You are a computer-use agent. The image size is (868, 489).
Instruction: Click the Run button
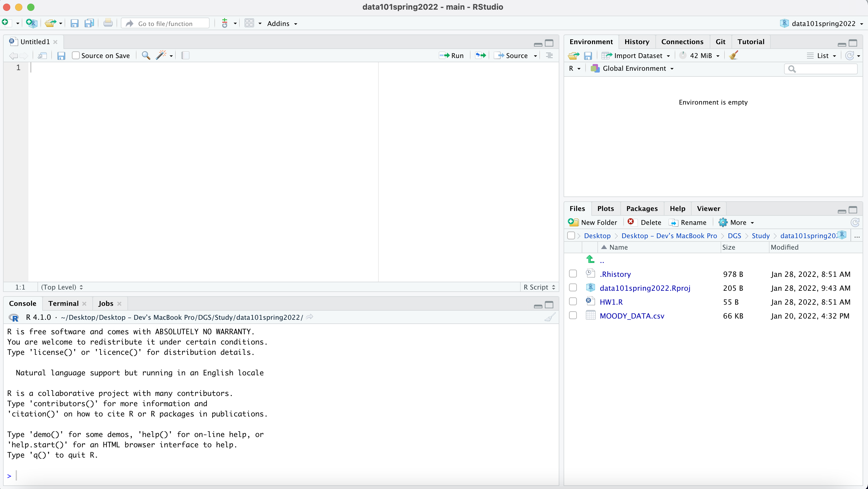[x=452, y=55]
